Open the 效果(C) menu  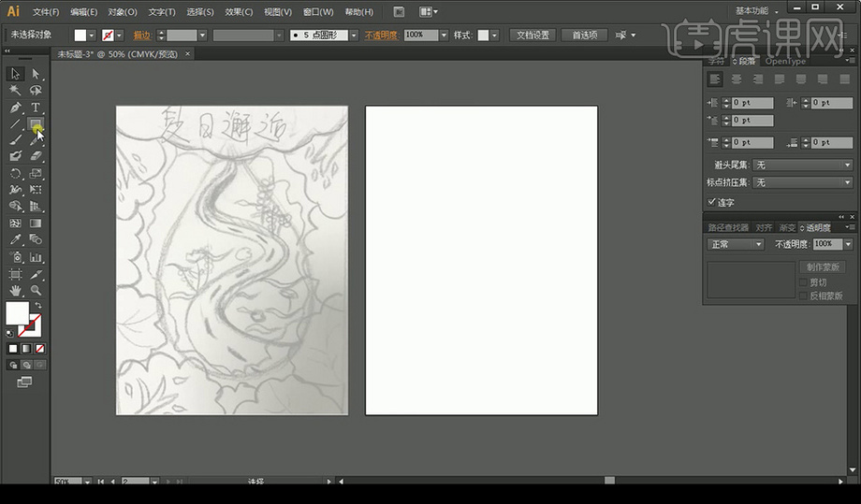[239, 12]
